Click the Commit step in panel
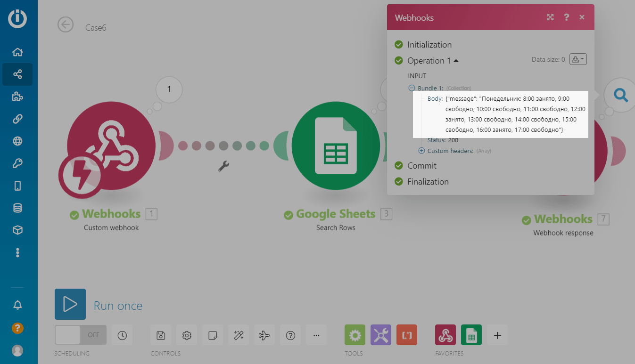635x364 pixels. (422, 166)
